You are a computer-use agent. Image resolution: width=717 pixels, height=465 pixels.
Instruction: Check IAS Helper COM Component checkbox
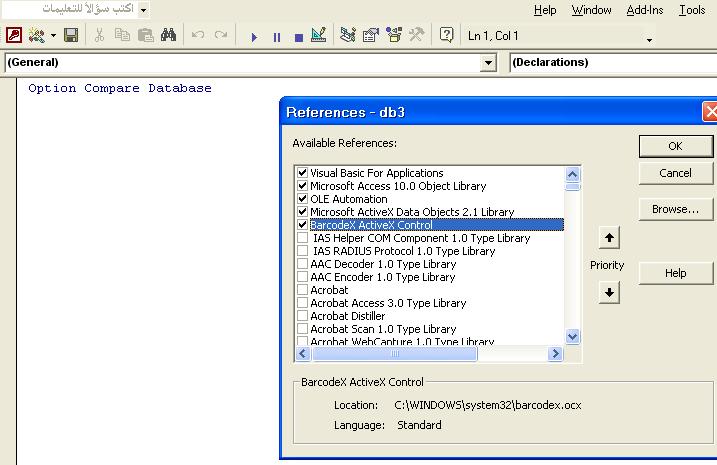point(302,238)
